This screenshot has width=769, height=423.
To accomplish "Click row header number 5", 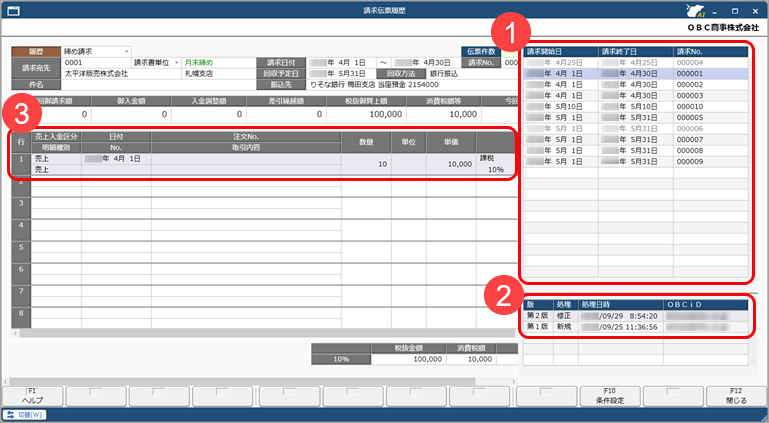I will point(21,252).
